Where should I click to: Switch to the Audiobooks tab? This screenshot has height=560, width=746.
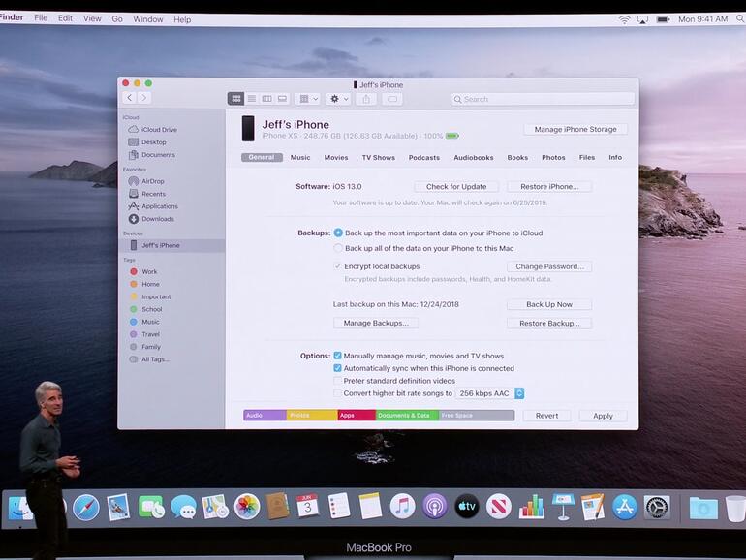(474, 158)
